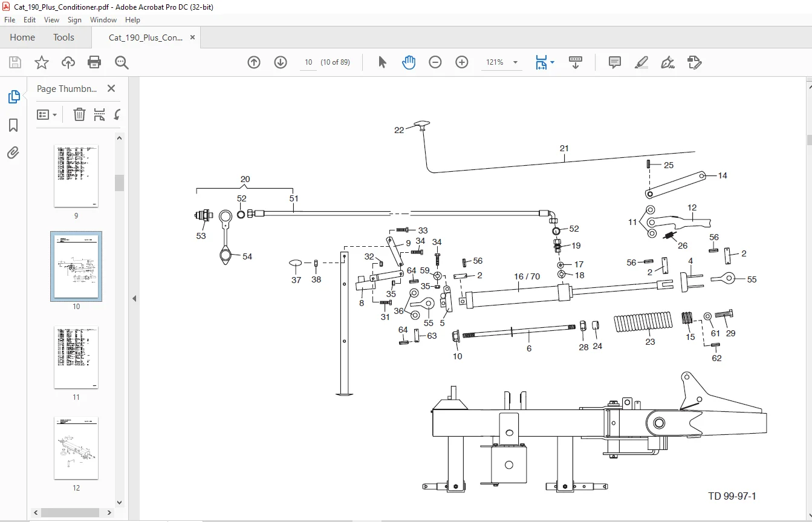
Task: Insert page break scissors icon in thumbnails panel
Action: tap(100, 114)
